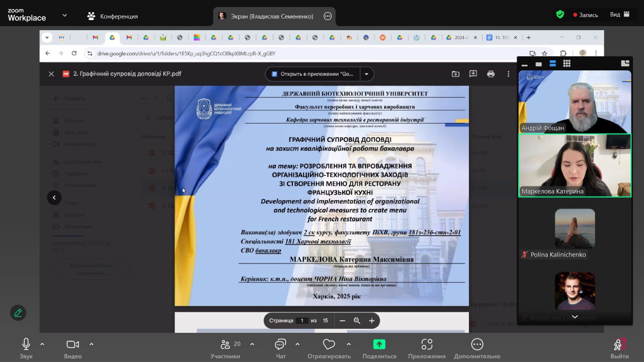Click the Запись recording indicator
The image size is (644, 362).
586,15
